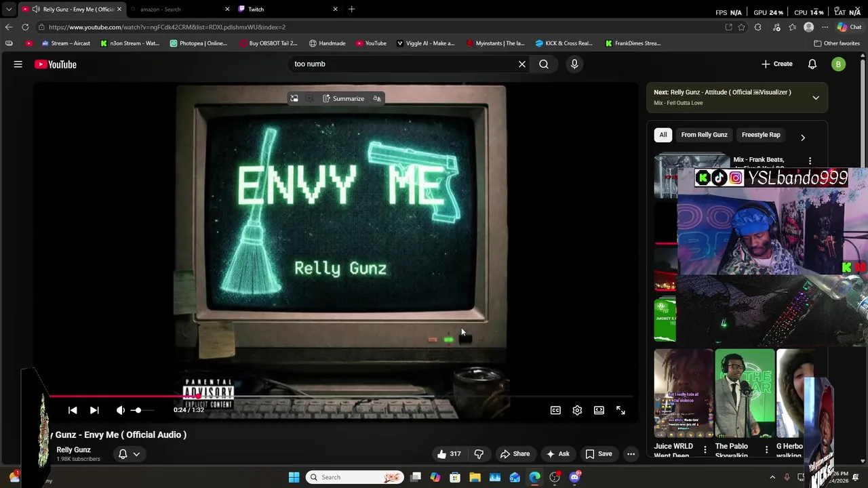Run the YouTube search magnifier button
868x488 pixels.
pyautogui.click(x=544, y=64)
